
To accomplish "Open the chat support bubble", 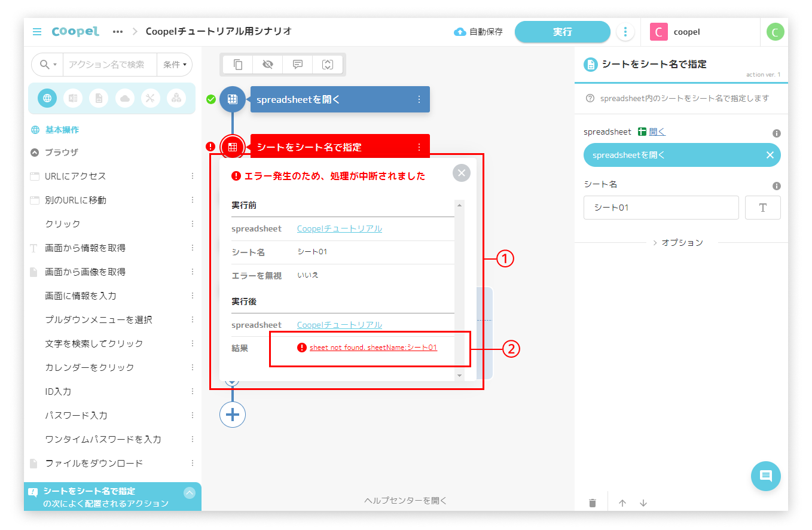I will (x=766, y=476).
